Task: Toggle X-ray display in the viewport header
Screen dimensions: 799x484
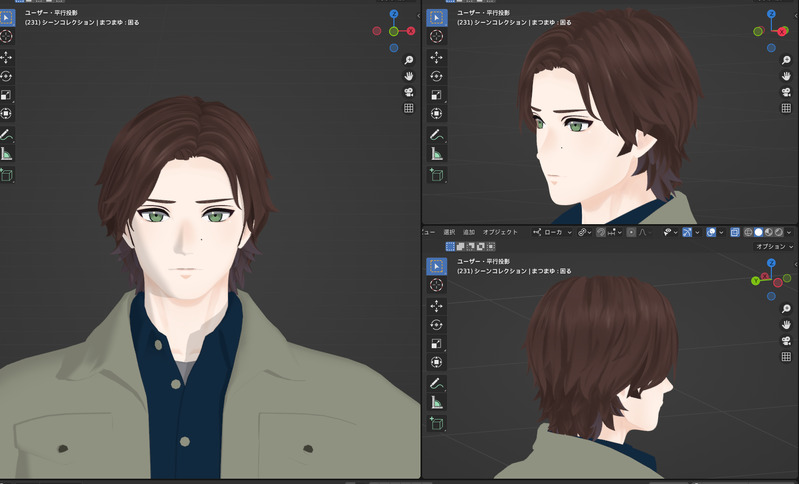Action: 735,232
